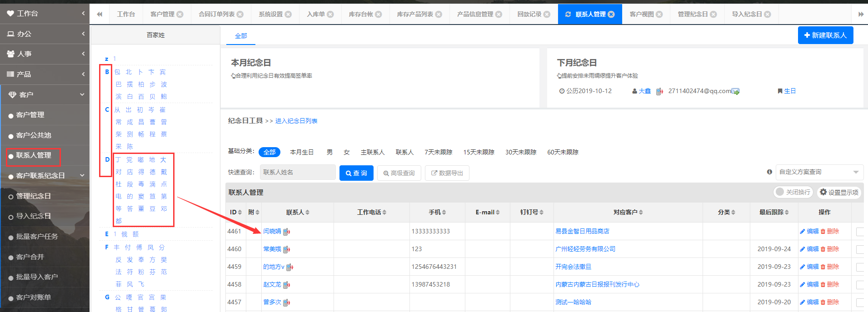The width and height of the screenshot is (868, 312).
Task: Expand the 产品 sidebar menu
Action: coord(45,74)
